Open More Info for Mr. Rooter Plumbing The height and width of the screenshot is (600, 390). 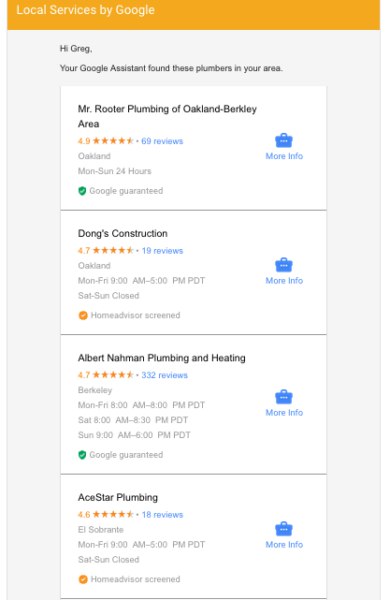(x=284, y=156)
